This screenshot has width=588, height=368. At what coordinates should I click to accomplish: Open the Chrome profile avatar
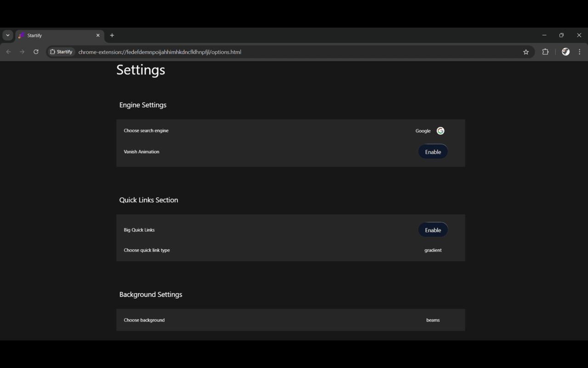566,52
